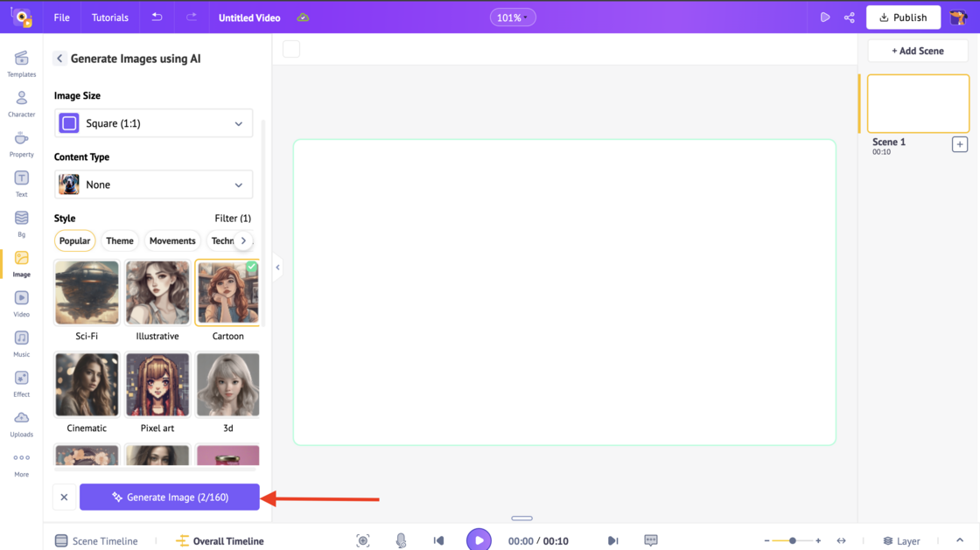Open the Uploads panel
This screenshot has width=980, height=550.
click(21, 422)
